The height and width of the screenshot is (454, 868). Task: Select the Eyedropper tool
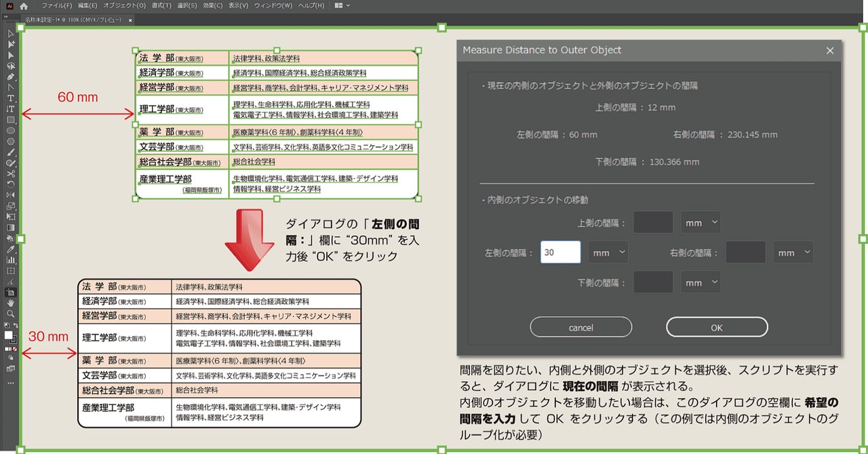(9, 249)
